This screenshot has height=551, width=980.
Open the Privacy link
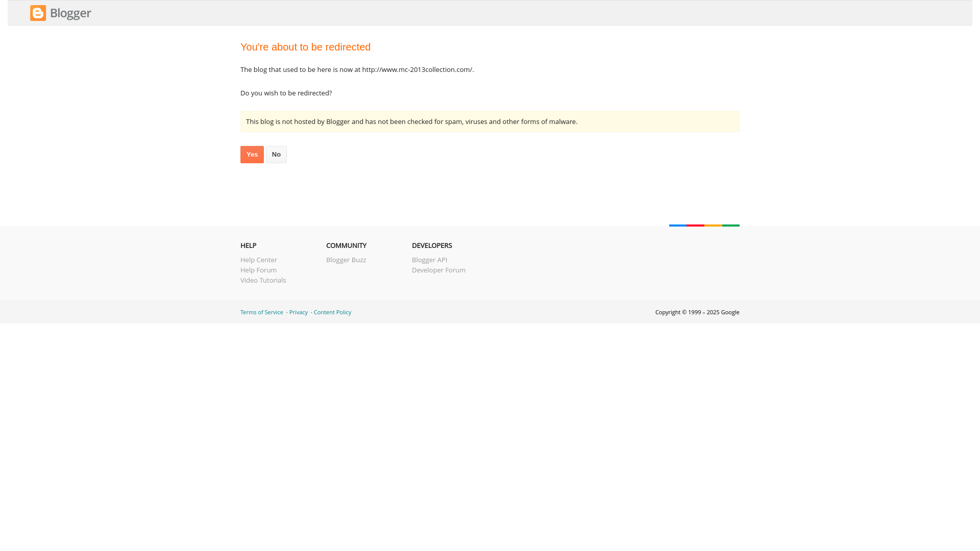coord(299,312)
